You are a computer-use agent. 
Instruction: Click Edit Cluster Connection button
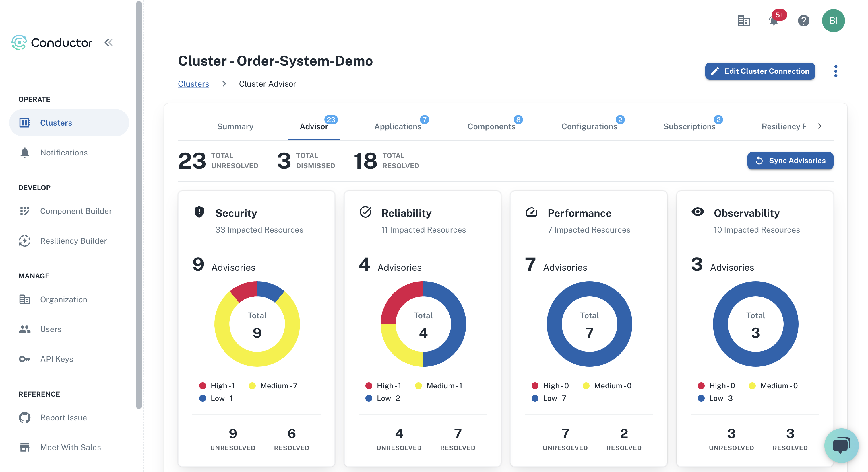coord(760,70)
